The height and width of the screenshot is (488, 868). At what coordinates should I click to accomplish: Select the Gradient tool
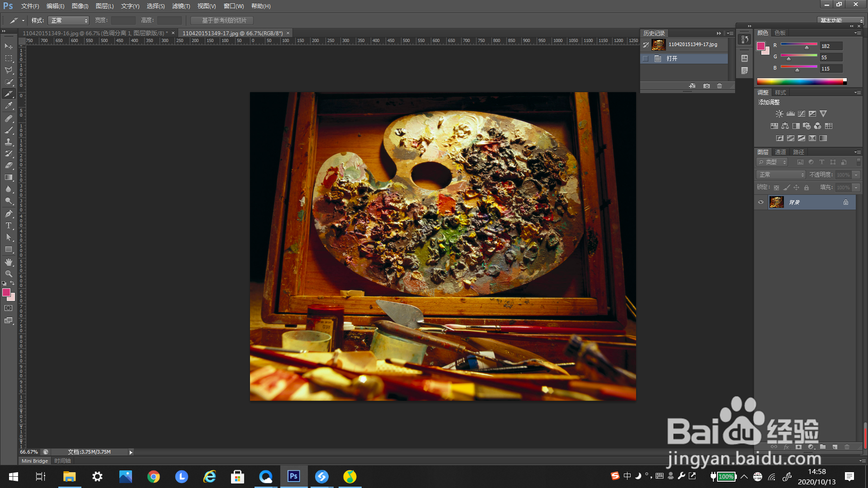(x=9, y=177)
